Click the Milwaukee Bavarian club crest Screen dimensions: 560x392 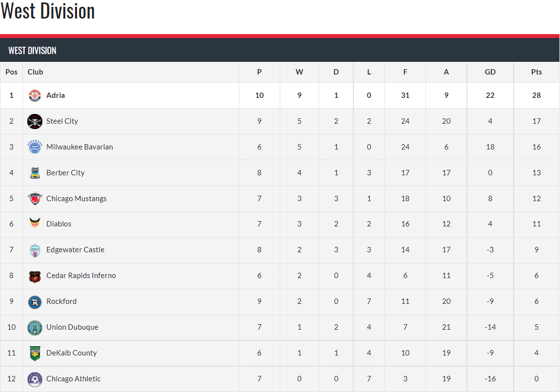(35, 147)
